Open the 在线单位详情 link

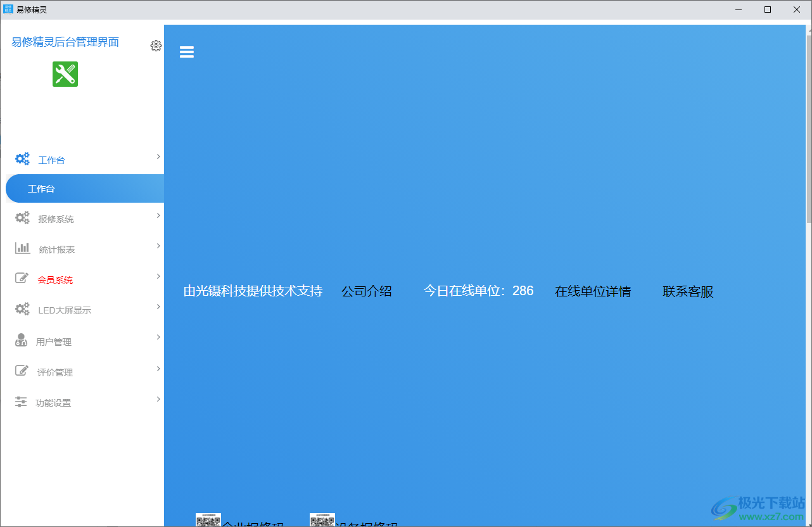[593, 291]
